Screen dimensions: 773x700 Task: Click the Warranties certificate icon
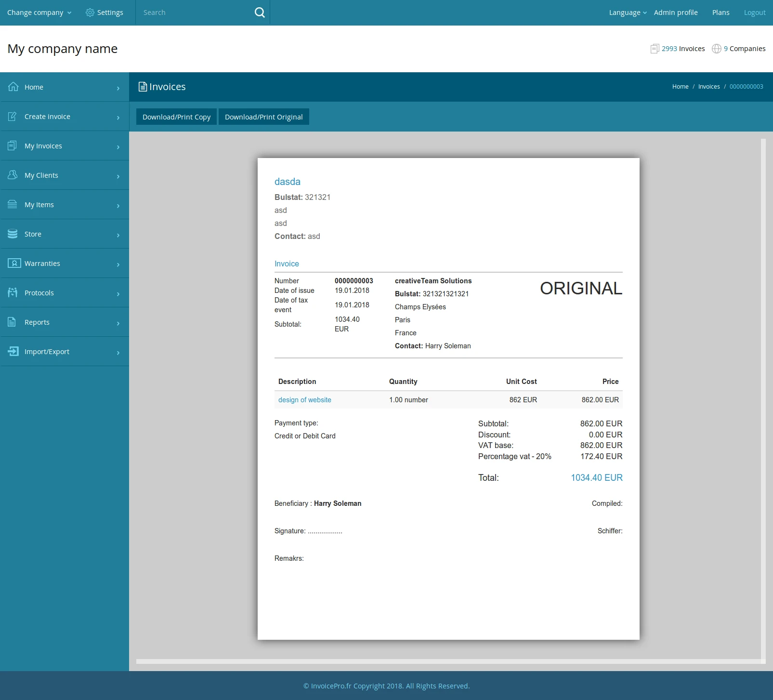coord(14,263)
